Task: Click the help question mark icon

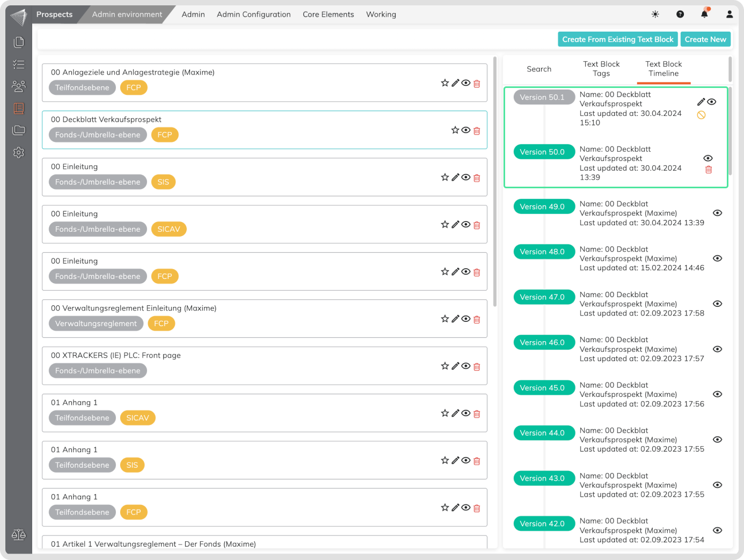Action: (x=680, y=14)
